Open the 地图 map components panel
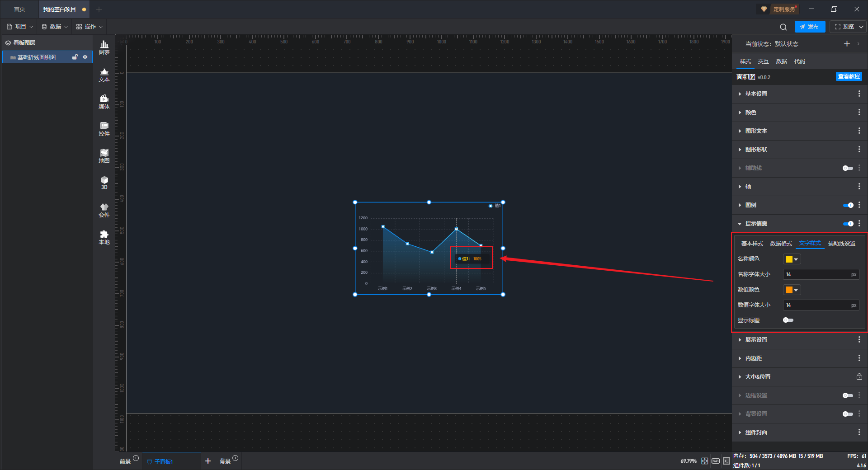 pyautogui.click(x=104, y=156)
